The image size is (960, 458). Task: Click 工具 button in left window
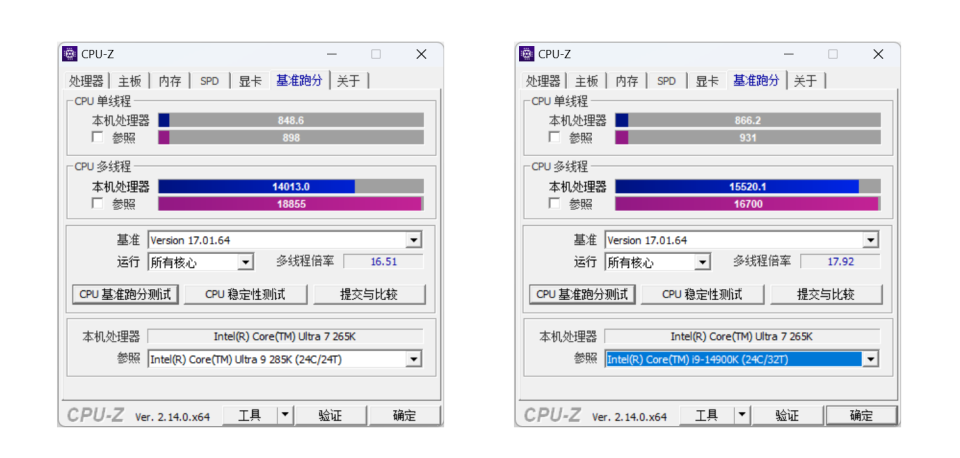[250, 415]
